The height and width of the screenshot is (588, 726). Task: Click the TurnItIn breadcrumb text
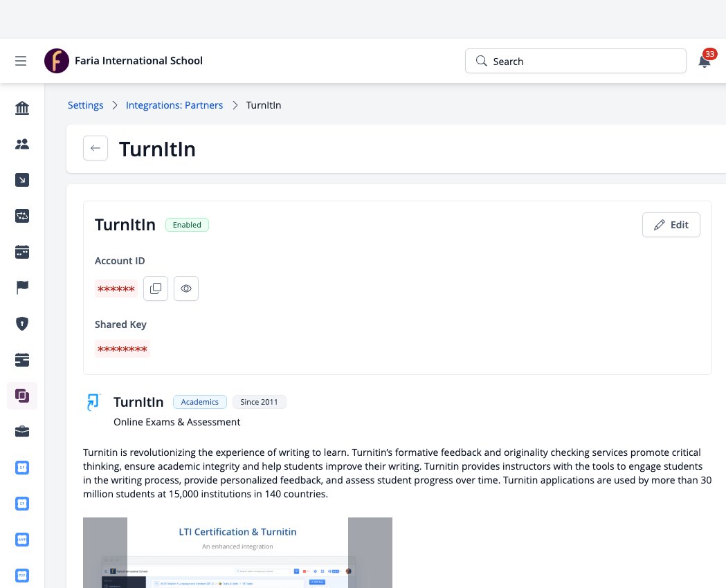264,105
